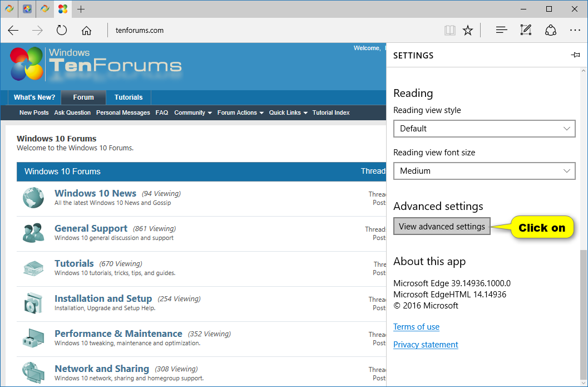Click the Settings scrollbar down arrow

pyautogui.click(x=583, y=383)
